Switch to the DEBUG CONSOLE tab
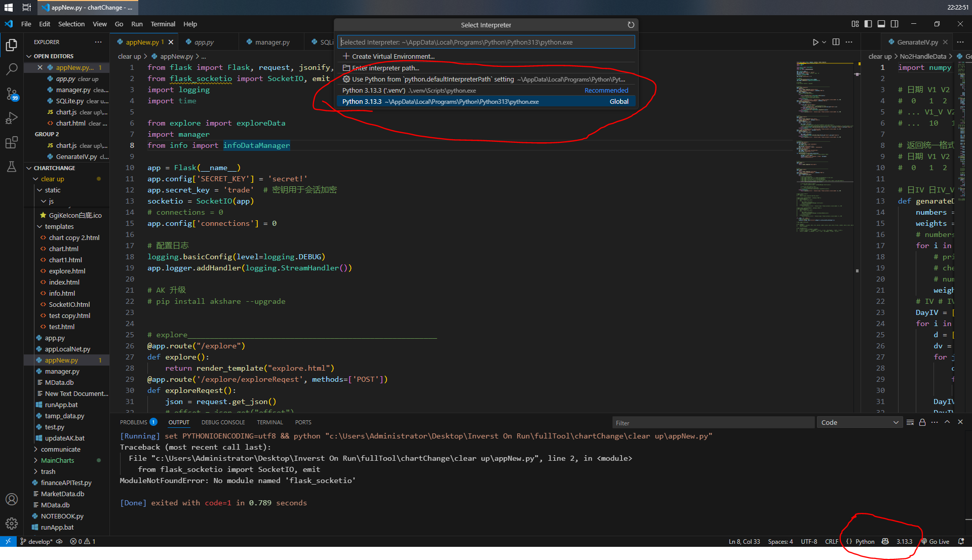Image resolution: width=972 pixels, height=560 pixels. (x=223, y=422)
